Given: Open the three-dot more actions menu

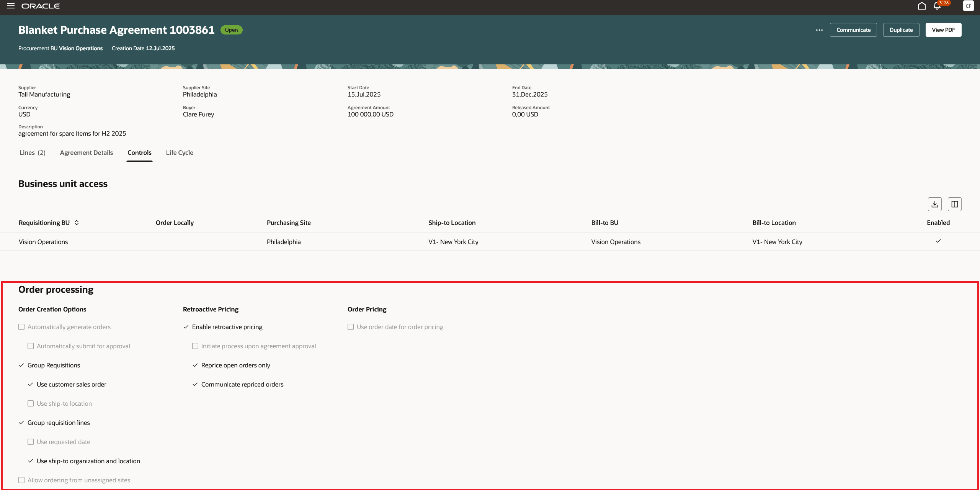Looking at the screenshot, I should pos(819,30).
